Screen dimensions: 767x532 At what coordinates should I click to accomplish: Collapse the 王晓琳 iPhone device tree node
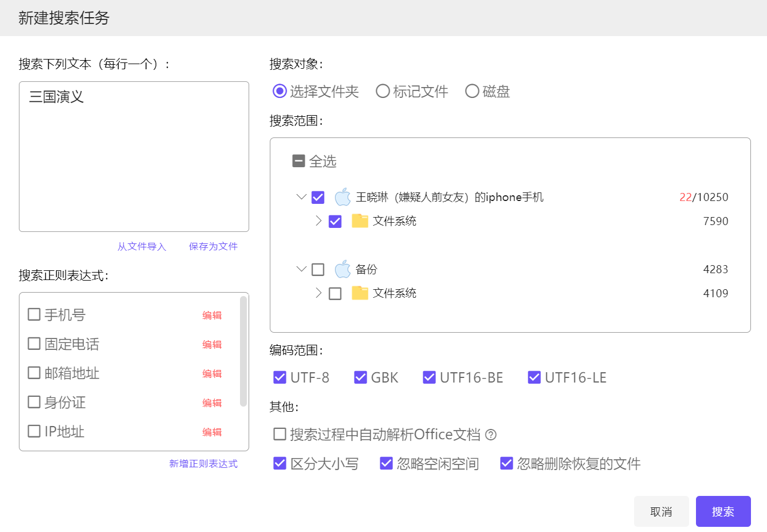point(301,197)
